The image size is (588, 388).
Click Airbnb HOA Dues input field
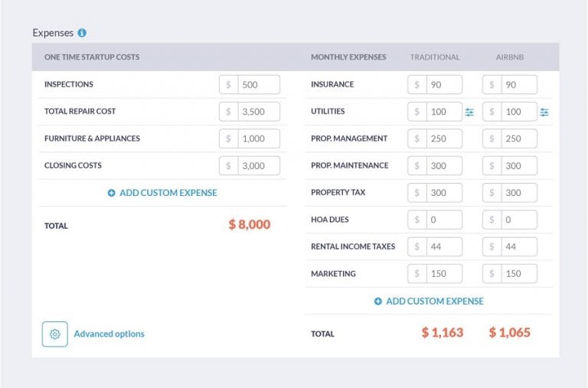[x=518, y=220]
